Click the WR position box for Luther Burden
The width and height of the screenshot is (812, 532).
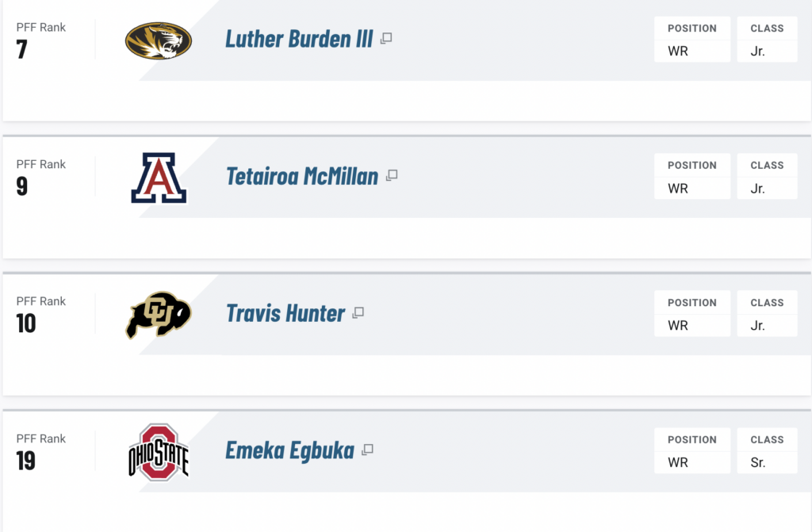[691, 40]
